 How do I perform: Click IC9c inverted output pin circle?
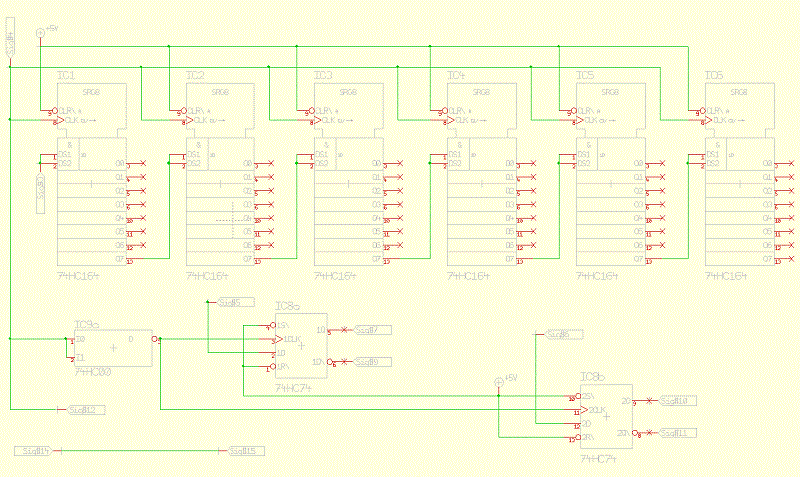155,339
